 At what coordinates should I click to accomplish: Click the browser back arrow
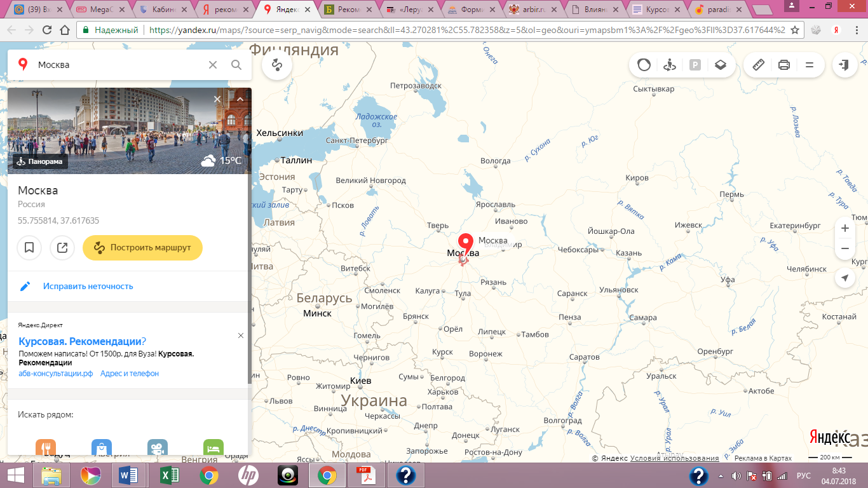pyautogui.click(x=11, y=30)
